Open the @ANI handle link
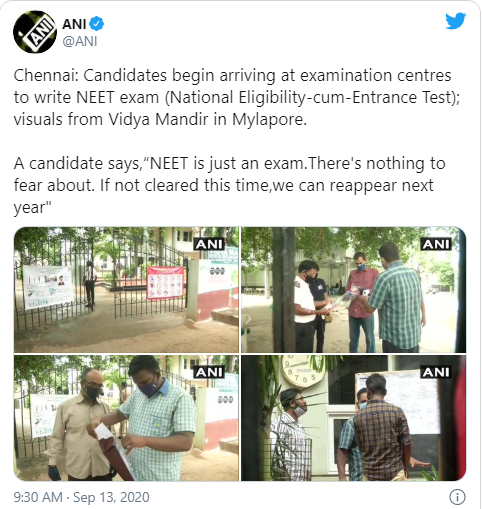 (80, 41)
